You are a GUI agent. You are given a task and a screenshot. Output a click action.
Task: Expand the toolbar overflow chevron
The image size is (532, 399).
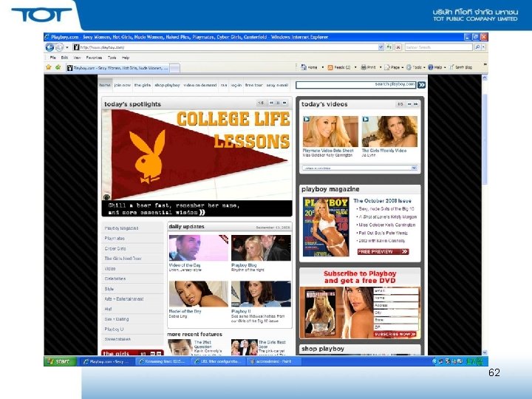pyautogui.click(x=485, y=64)
